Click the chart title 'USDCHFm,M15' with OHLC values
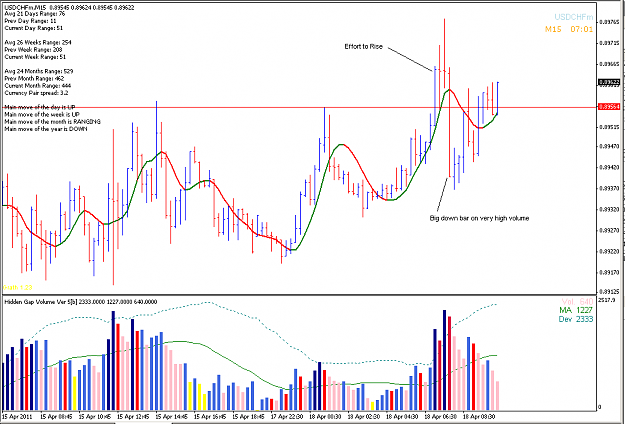Viewport: 625px width, 424px height. pos(69,7)
